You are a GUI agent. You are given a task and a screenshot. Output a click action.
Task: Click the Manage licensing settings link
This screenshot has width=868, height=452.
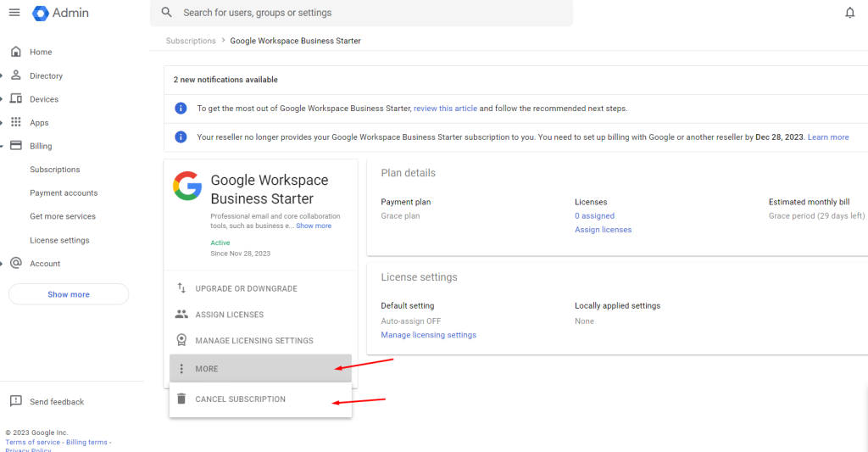pyautogui.click(x=428, y=335)
